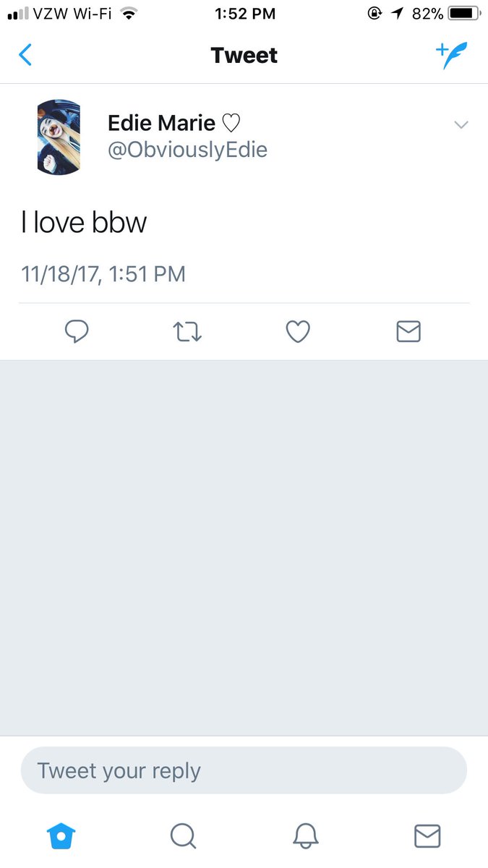Screen dimensions: 488x868
Task: Go to the Home tab
Action: point(61,836)
